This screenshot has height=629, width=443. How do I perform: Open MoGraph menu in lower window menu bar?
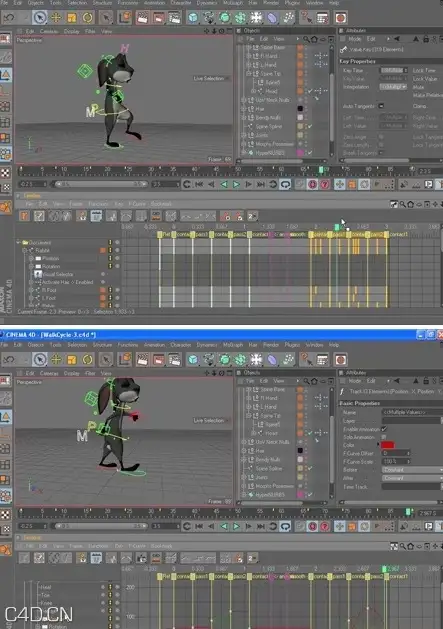coord(233,345)
